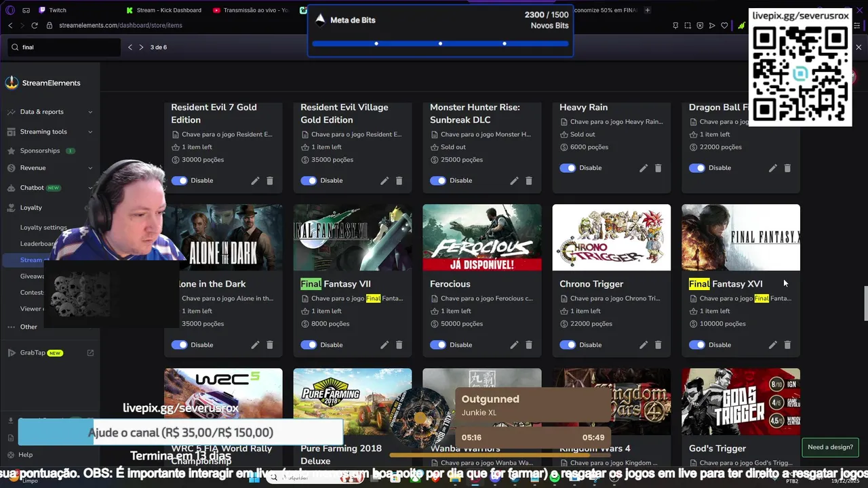Toggle Chrono Trigger Disable switch
This screenshot has width=868, height=488.
(568, 345)
